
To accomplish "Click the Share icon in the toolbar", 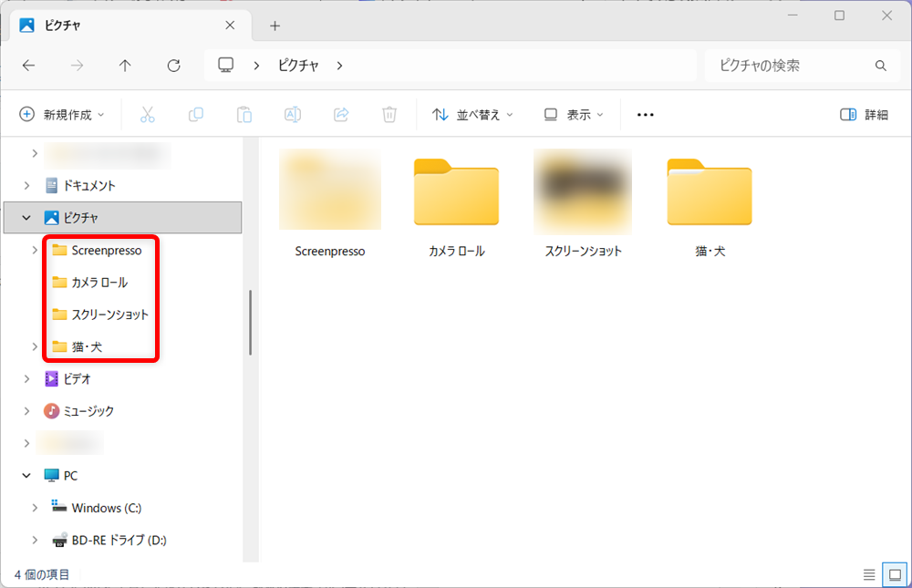I will pyautogui.click(x=341, y=114).
